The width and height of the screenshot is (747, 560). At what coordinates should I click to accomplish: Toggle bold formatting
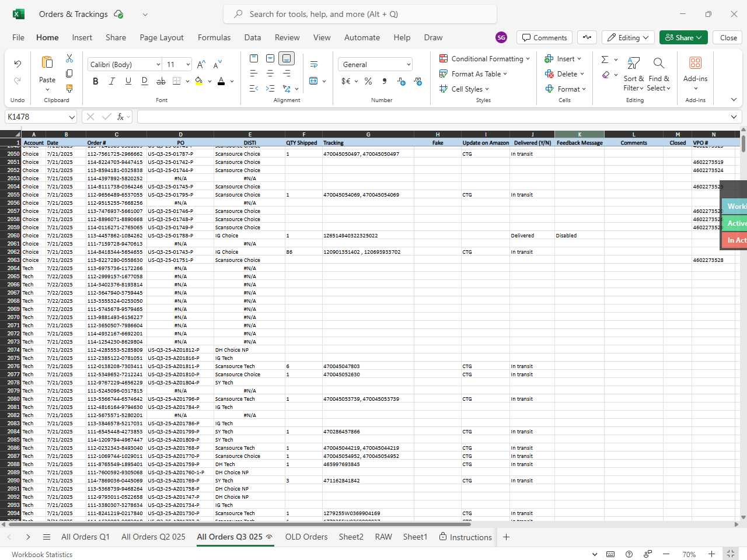click(96, 81)
